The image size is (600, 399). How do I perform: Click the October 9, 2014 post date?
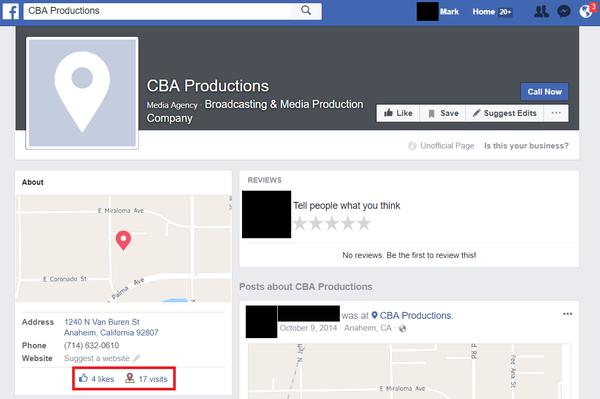tap(308, 328)
